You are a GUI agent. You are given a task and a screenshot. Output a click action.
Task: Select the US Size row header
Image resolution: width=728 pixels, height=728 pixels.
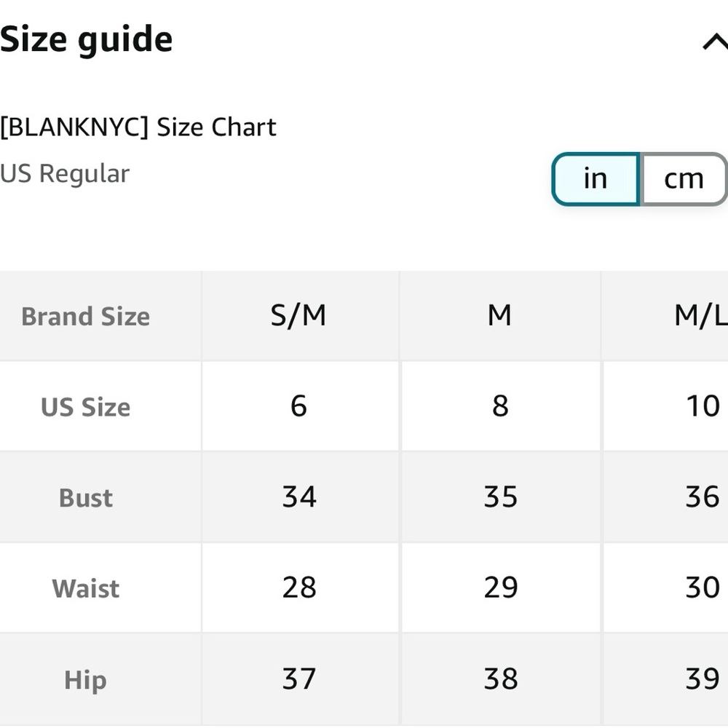click(86, 407)
